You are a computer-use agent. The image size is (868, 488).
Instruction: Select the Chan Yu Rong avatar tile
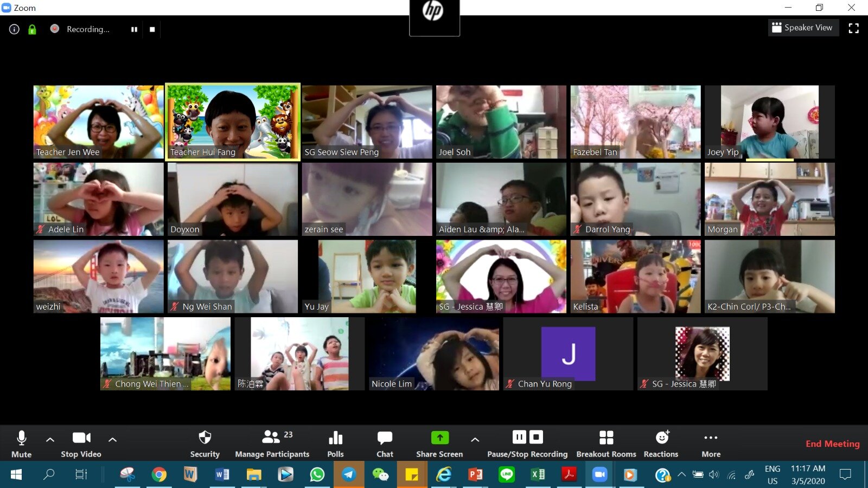[x=568, y=354]
